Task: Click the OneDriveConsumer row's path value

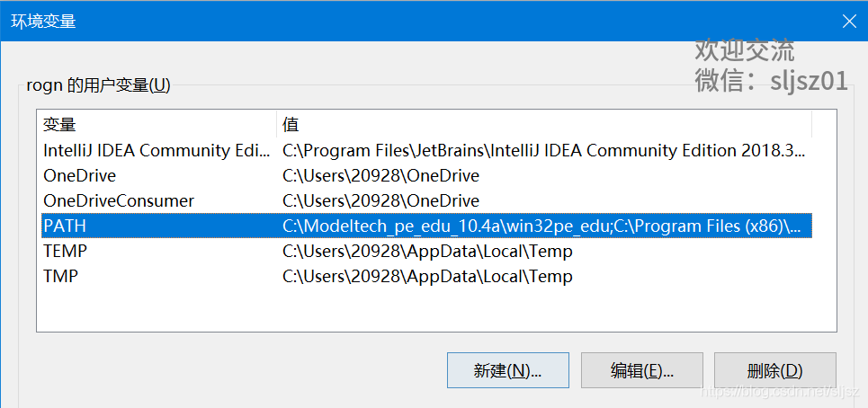Action: [380, 201]
